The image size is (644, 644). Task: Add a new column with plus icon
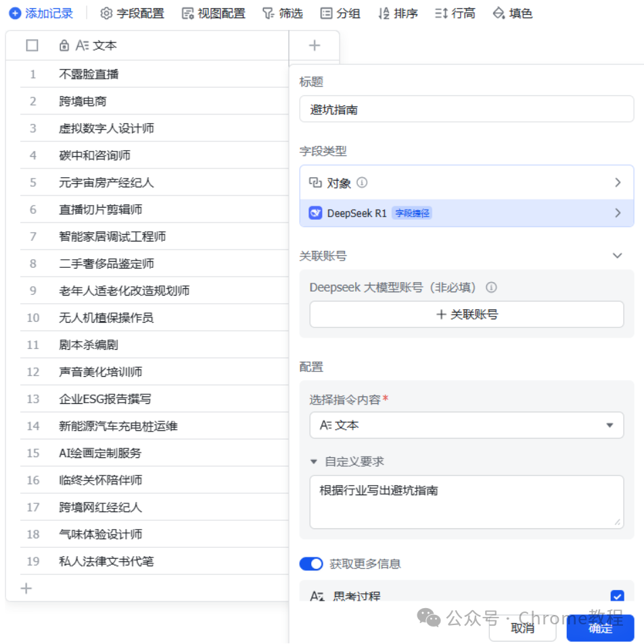tap(315, 45)
